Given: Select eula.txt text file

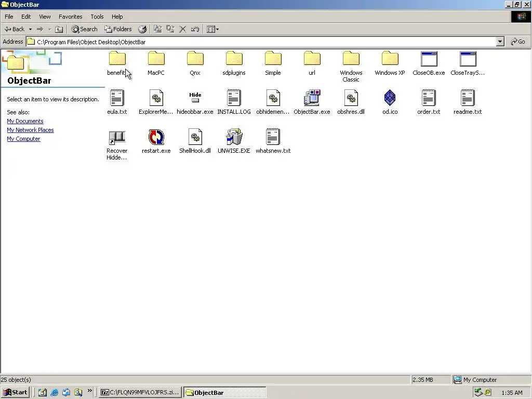Looking at the screenshot, I should coord(117,98).
